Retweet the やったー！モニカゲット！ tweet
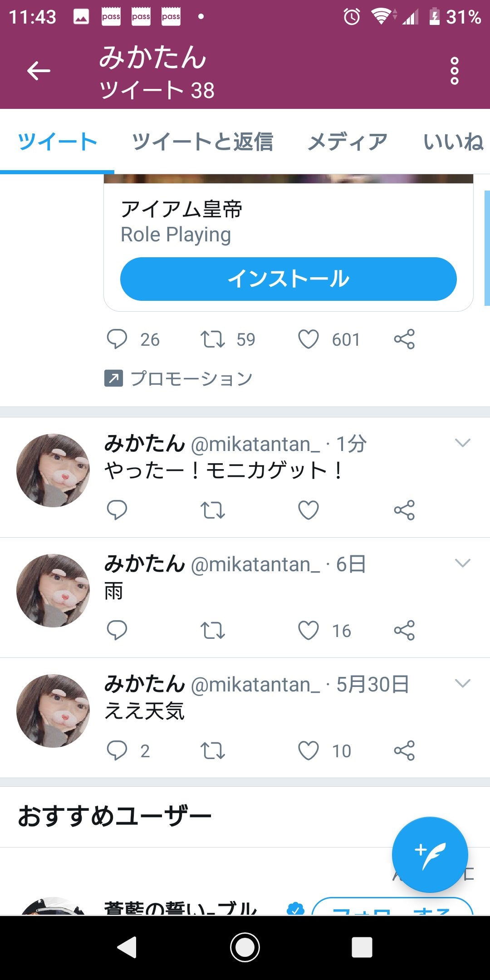This screenshot has height=980, width=490. click(x=213, y=510)
